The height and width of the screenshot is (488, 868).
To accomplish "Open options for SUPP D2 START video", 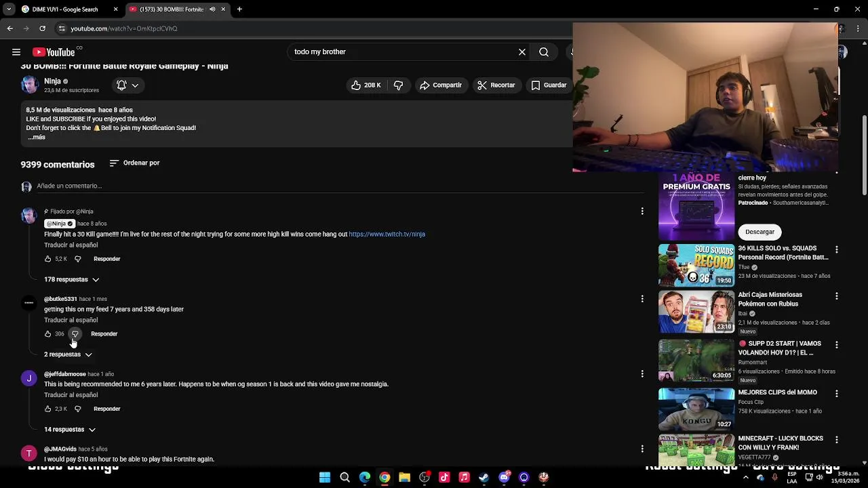I will [x=836, y=345].
